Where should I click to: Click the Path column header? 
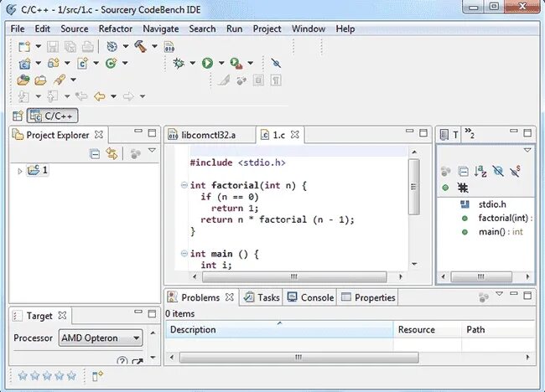[x=498, y=329]
